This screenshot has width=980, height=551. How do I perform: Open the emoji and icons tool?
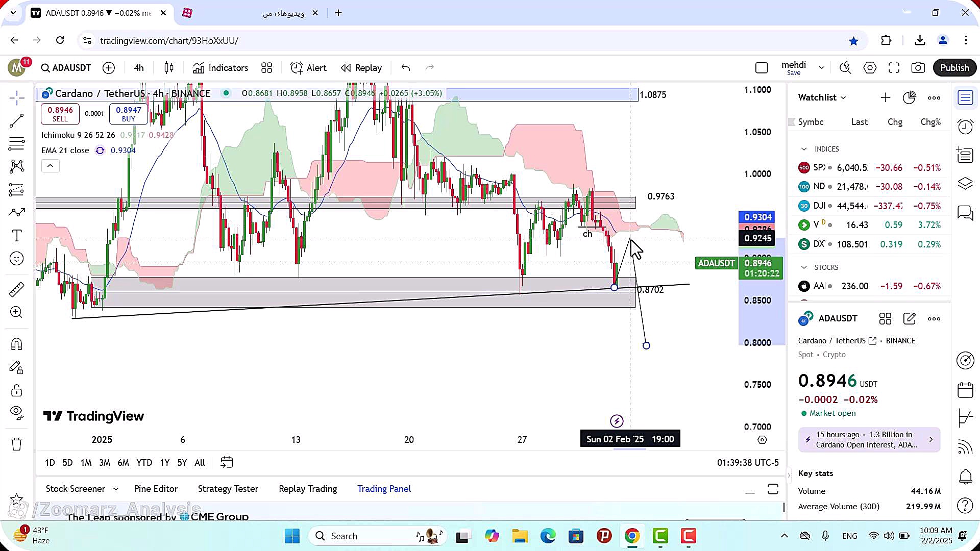17,259
